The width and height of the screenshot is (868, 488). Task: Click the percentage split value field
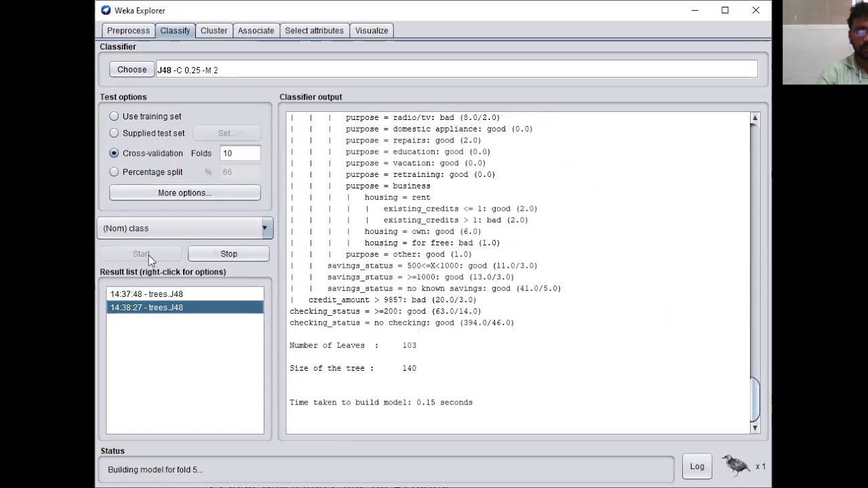pyautogui.click(x=240, y=172)
